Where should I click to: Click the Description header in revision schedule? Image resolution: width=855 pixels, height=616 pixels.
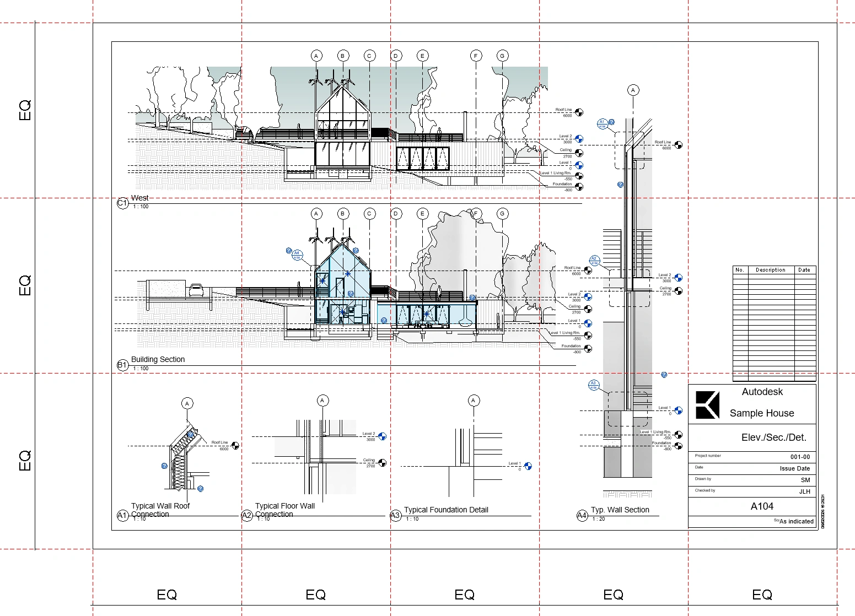coord(770,270)
